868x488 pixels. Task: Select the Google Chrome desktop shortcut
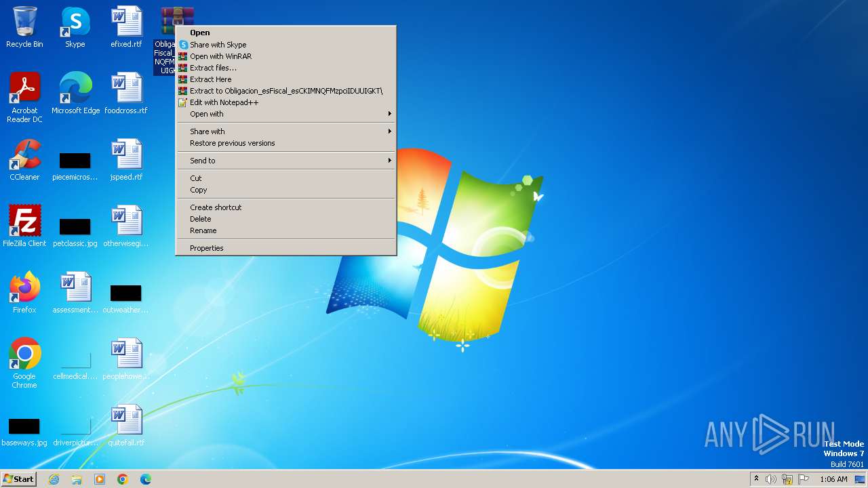(24, 363)
